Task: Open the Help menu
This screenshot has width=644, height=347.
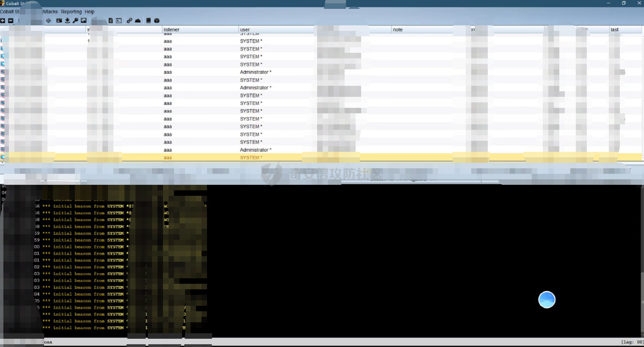Action: click(x=89, y=12)
